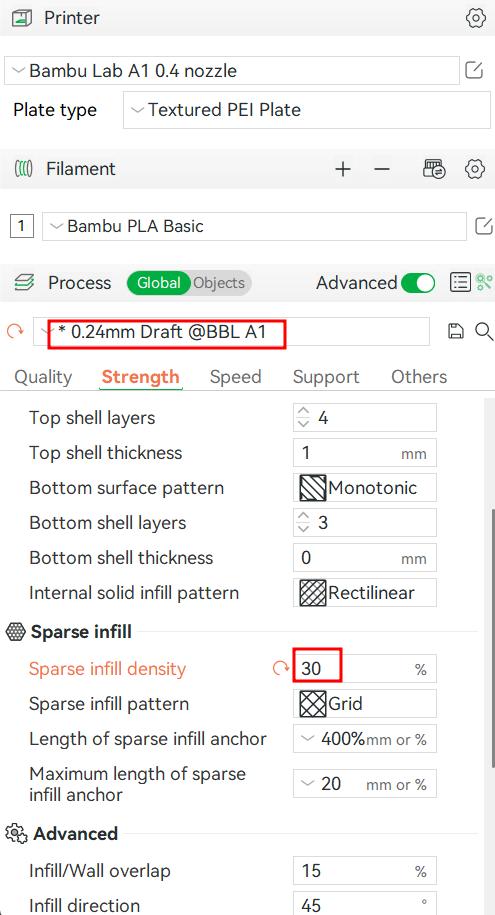The image size is (495, 915).
Task: Switch process scope to Objects
Action: click(219, 283)
